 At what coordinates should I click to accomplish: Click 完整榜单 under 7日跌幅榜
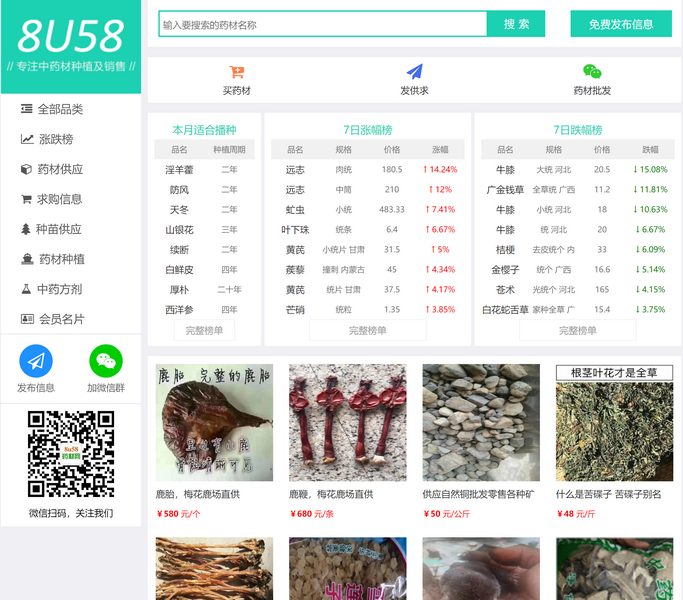(577, 330)
